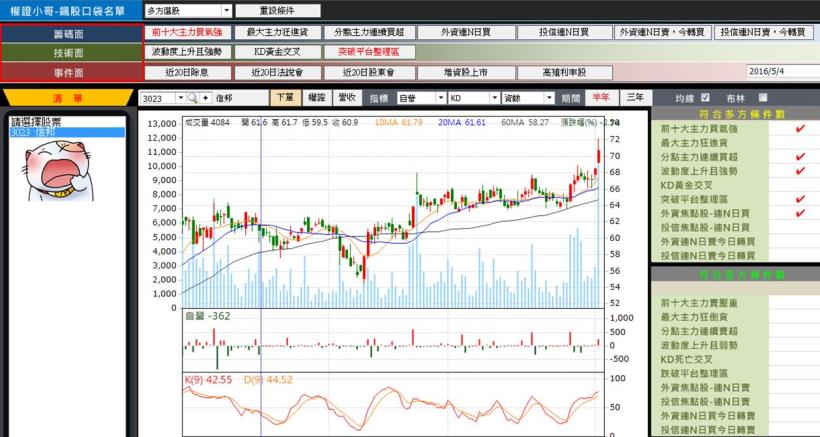Open the 自營 indicator dropdown
This screenshot has width=820, height=437.
(x=440, y=98)
